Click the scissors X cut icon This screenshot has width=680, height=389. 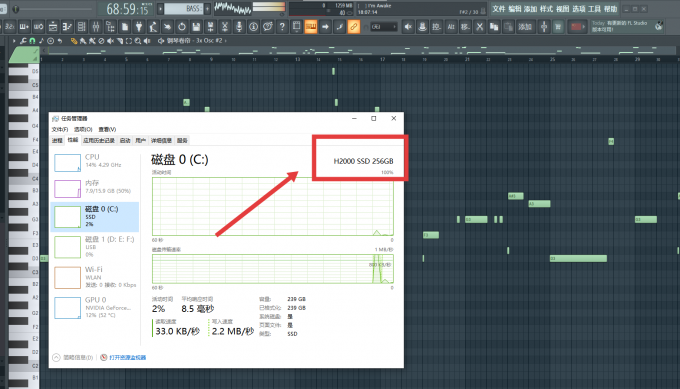click(480, 27)
